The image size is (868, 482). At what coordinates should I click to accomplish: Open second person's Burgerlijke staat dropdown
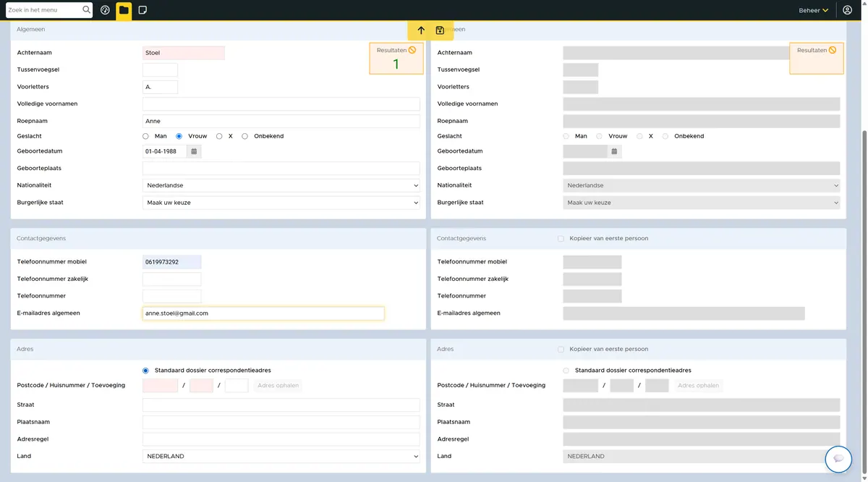pyautogui.click(x=702, y=203)
